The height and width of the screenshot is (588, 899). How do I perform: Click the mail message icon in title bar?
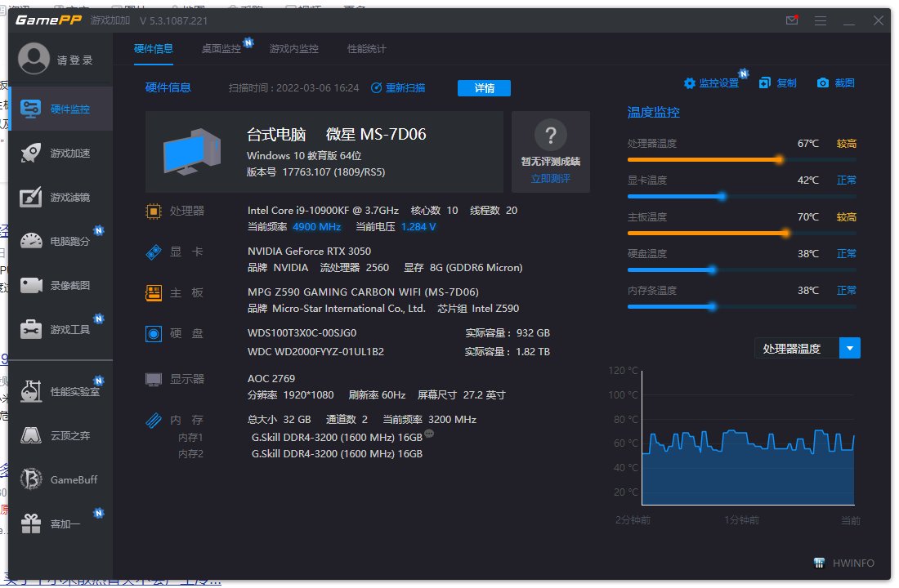(792, 20)
